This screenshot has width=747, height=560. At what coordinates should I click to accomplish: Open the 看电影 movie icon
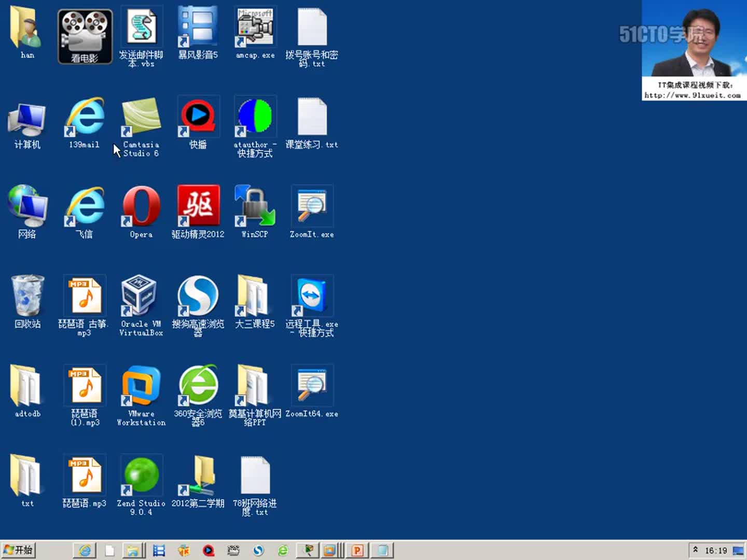(85, 36)
